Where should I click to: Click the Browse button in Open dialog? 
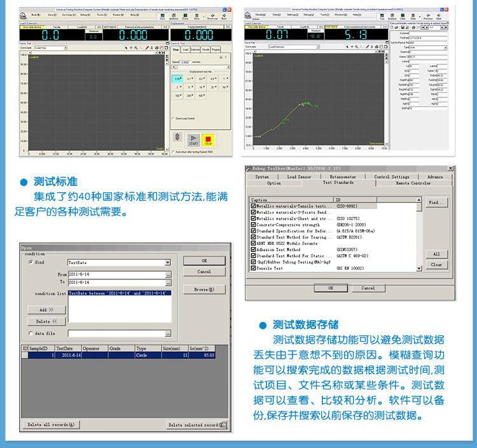tap(200, 290)
